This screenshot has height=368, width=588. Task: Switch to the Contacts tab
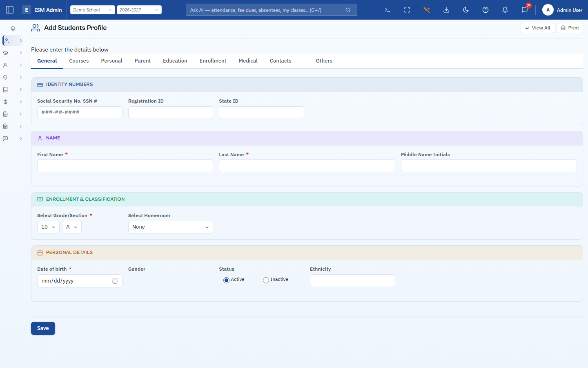pos(281,61)
